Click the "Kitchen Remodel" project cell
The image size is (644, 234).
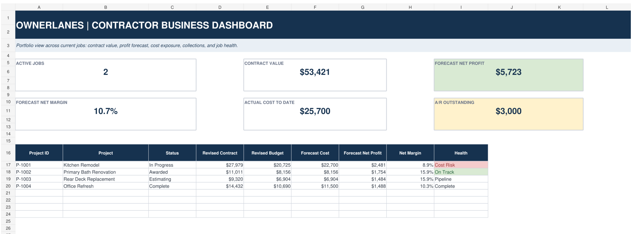pos(106,165)
